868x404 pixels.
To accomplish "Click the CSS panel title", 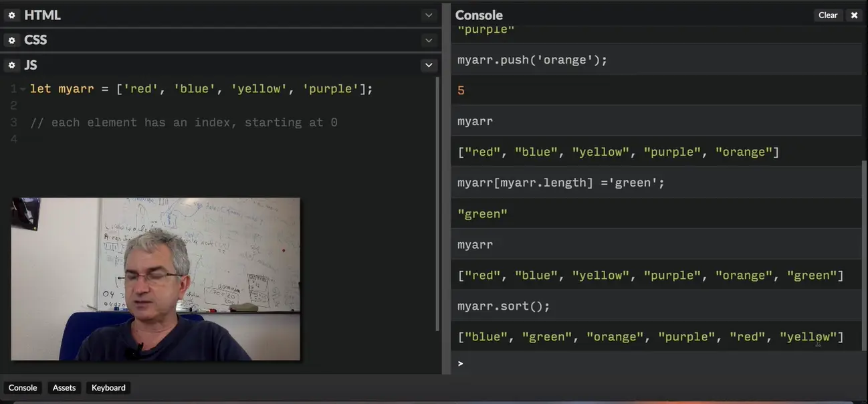I will click(35, 40).
